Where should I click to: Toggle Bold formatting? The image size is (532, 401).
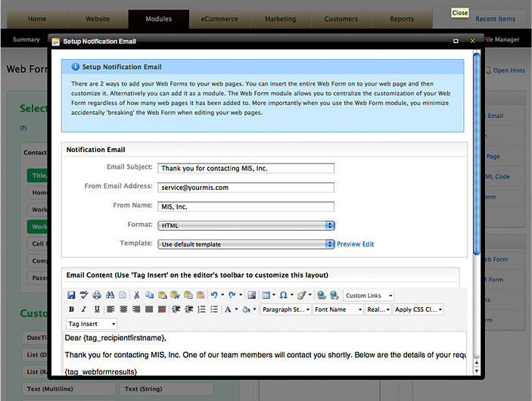(x=71, y=309)
